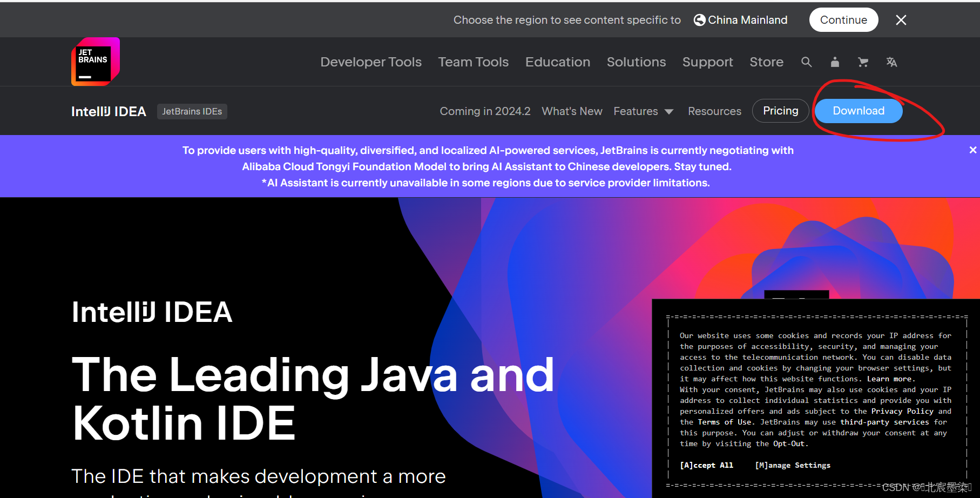
Task: Open the Developer Tools menu
Action: pos(371,62)
